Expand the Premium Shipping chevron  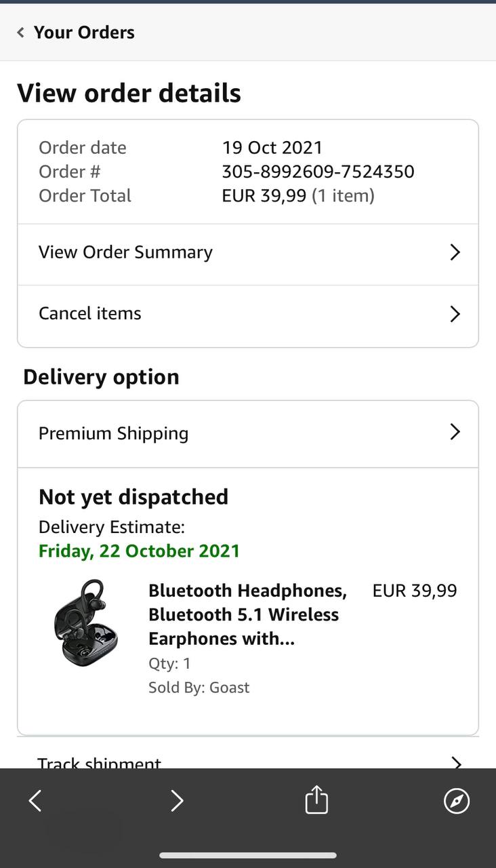pyautogui.click(x=455, y=432)
